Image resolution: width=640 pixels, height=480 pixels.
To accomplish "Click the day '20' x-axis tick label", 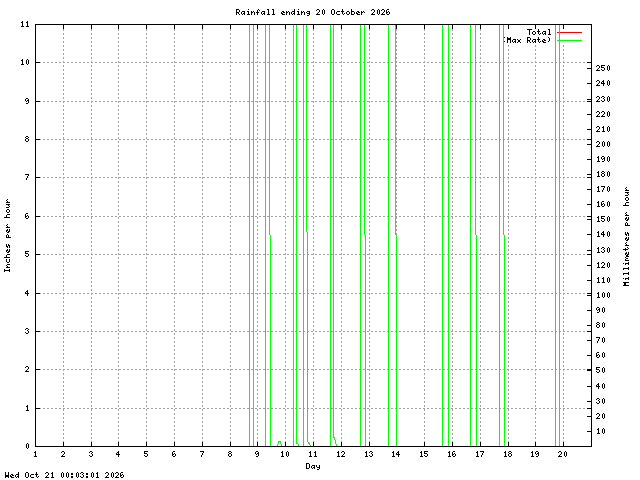I will [563, 454].
